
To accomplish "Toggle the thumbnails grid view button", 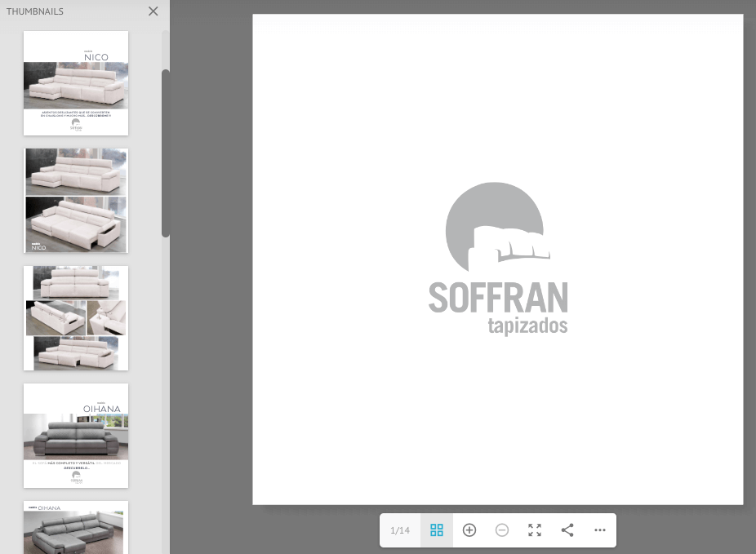I will [x=437, y=530].
